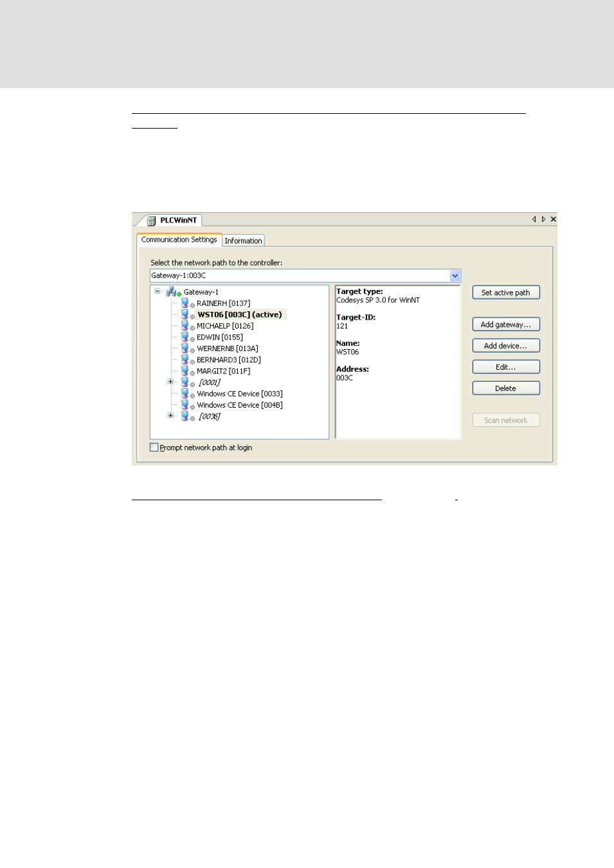The image size is (614, 868).
Task: Click the Address value 003C
Action: pos(345,378)
